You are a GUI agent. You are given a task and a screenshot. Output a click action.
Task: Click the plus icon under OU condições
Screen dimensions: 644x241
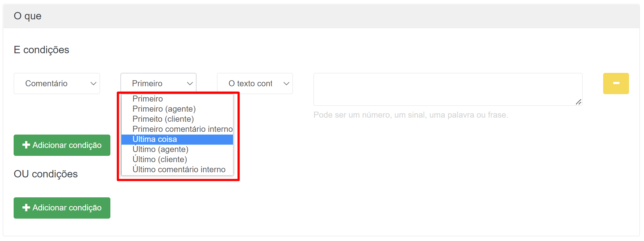point(26,208)
